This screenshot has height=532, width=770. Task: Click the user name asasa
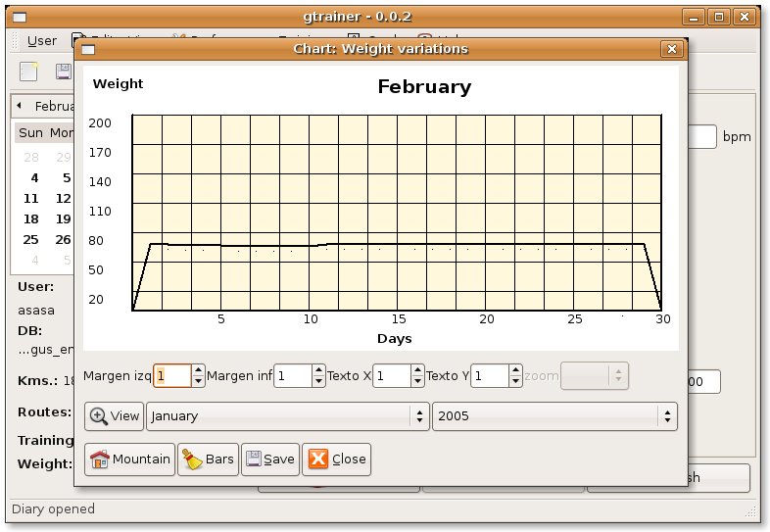coord(36,311)
